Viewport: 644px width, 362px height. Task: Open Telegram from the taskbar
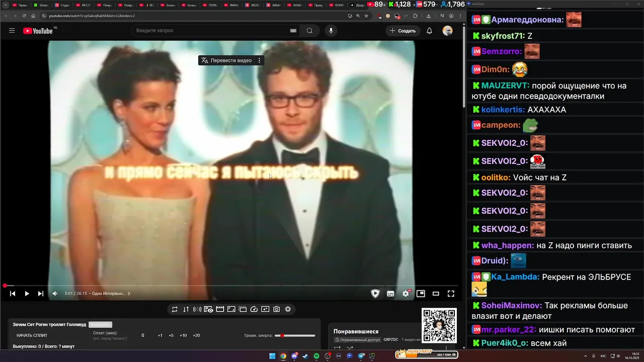(361, 356)
